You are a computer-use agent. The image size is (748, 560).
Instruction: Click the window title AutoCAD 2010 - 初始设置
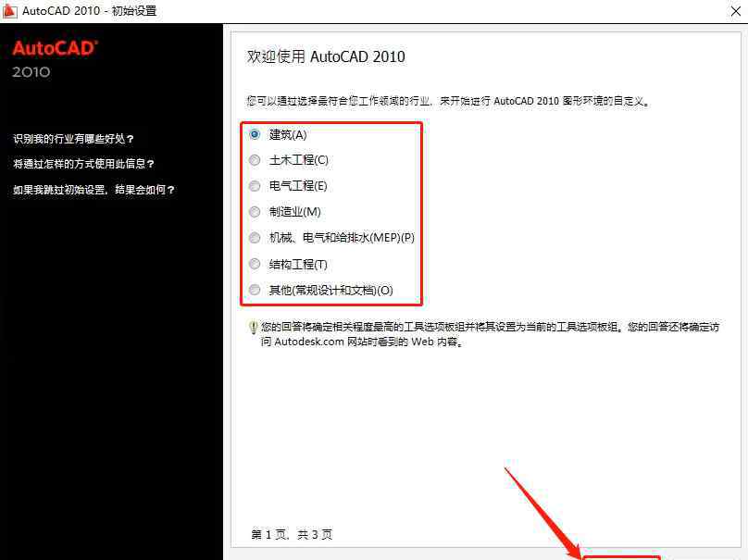tap(89, 10)
